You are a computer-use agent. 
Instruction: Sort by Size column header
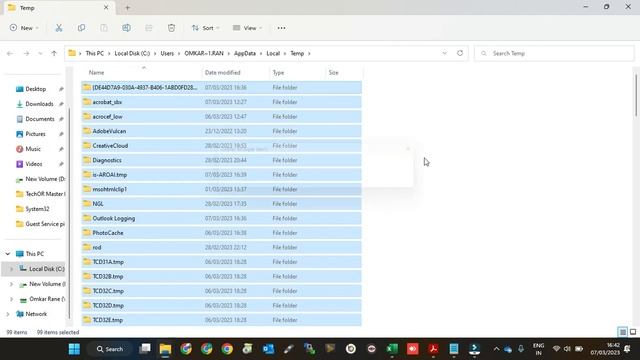point(333,73)
